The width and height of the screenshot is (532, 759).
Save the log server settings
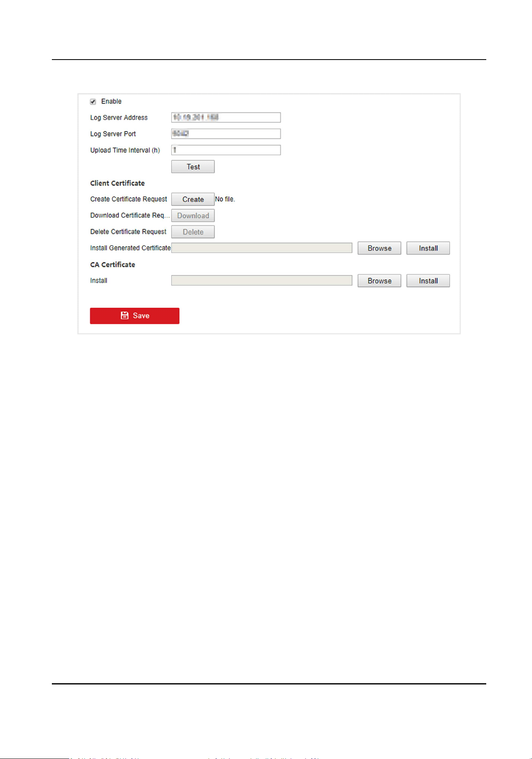point(135,316)
